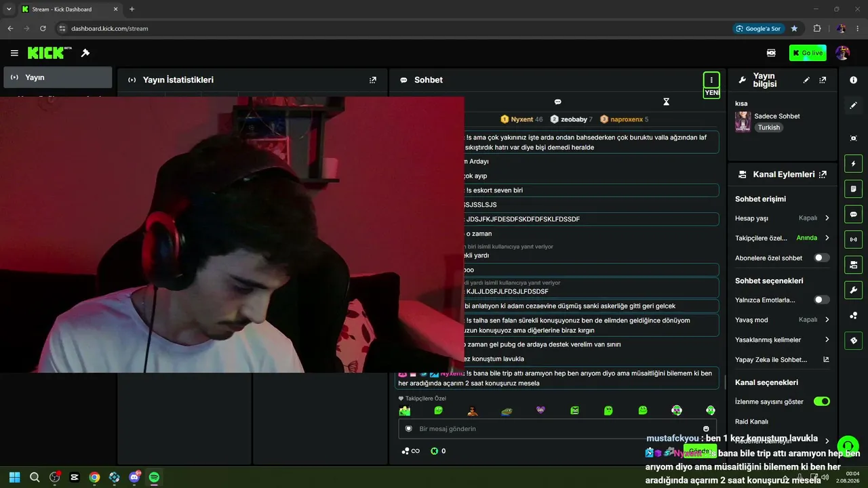Open Spotify from the taskbar

click(x=154, y=477)
